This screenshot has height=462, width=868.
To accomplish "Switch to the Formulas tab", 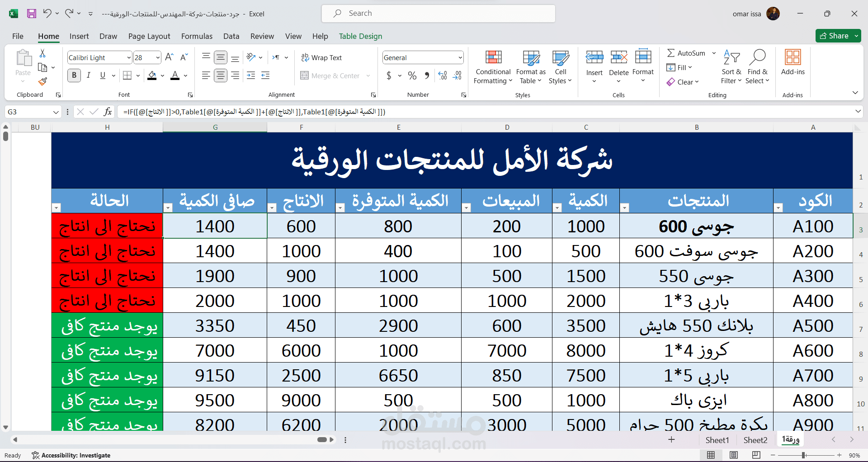I will coord(197,36).
